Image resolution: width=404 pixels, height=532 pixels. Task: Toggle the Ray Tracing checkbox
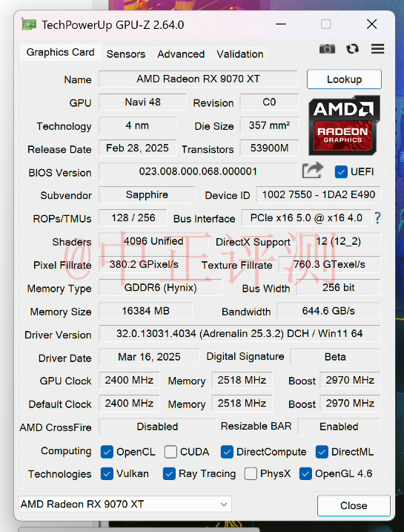(169, 474)
